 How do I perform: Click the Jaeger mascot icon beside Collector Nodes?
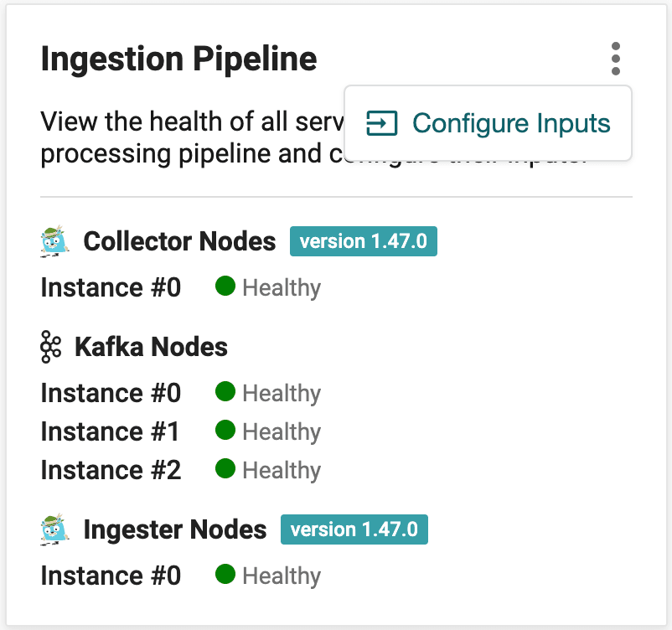53,240
